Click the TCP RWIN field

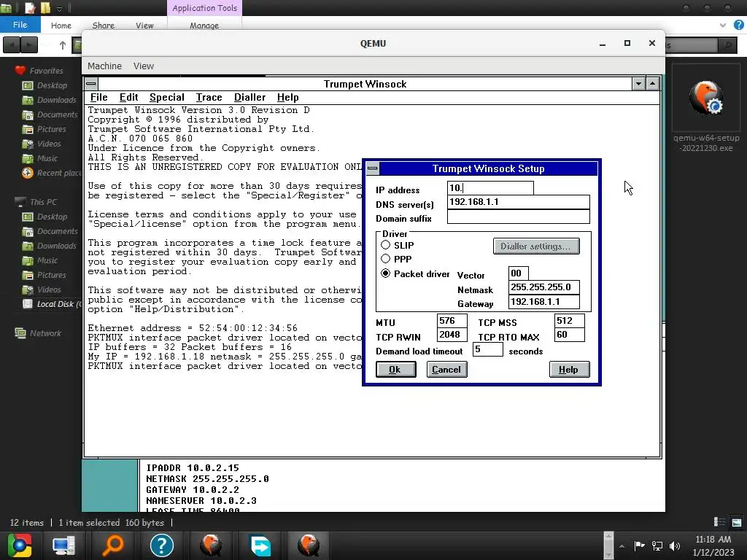click(x=452, y=335)
